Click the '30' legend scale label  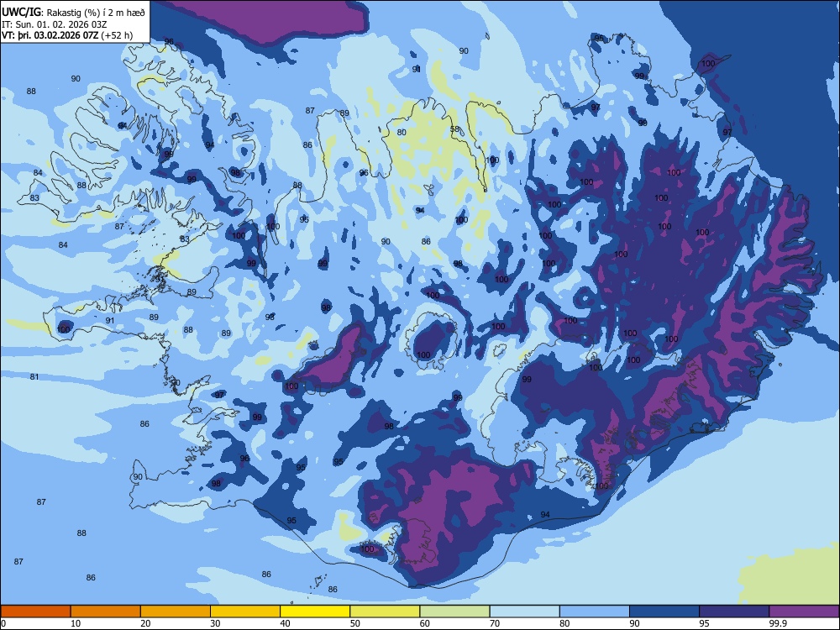pos(215,623)
